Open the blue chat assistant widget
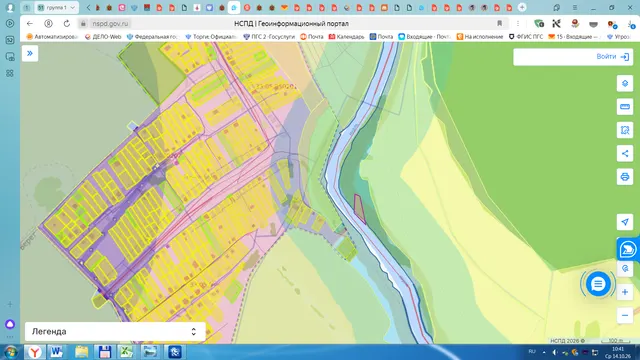This screenshot has height=360, width=640. tap(628, 249)
